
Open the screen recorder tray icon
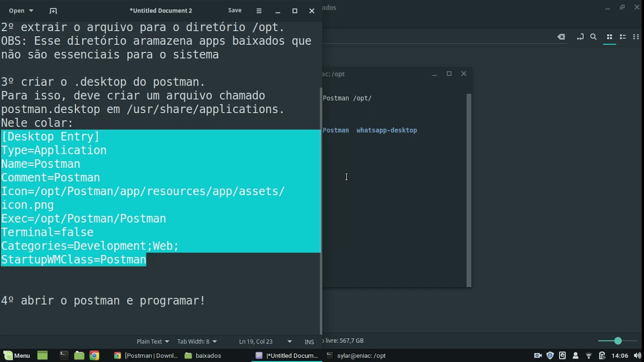pos(538,355)
